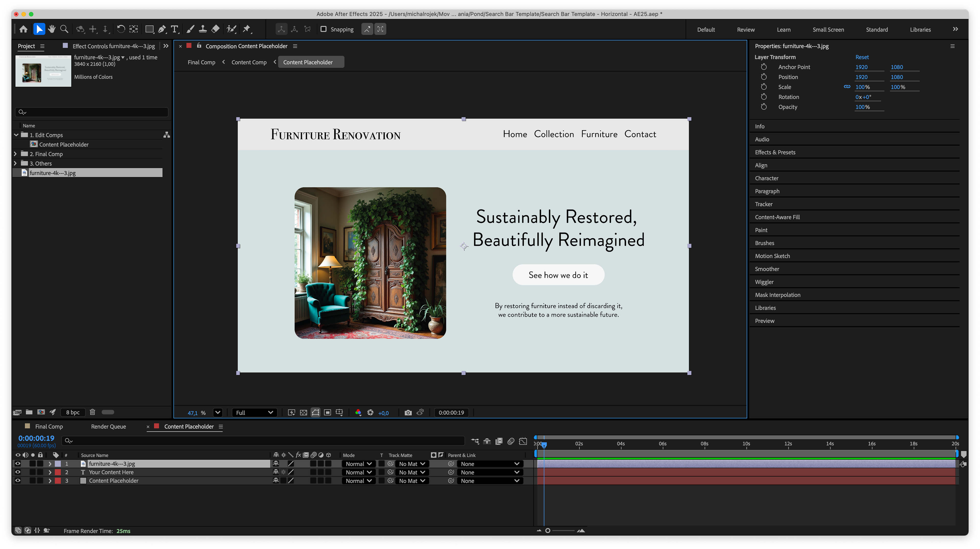Open the Full resolution dropdown

point(254,413)
